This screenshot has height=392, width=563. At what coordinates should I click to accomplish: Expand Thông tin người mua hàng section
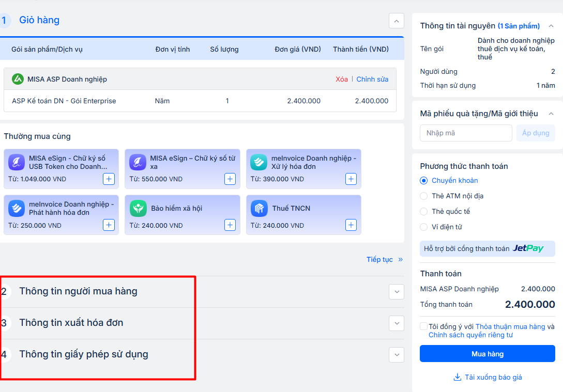tap(396, 292)
